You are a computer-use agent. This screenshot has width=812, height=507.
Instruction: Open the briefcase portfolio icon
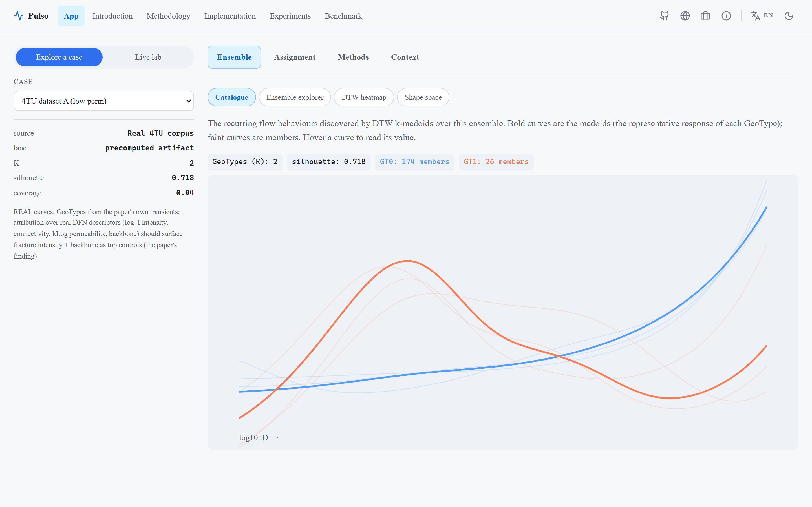705,16
